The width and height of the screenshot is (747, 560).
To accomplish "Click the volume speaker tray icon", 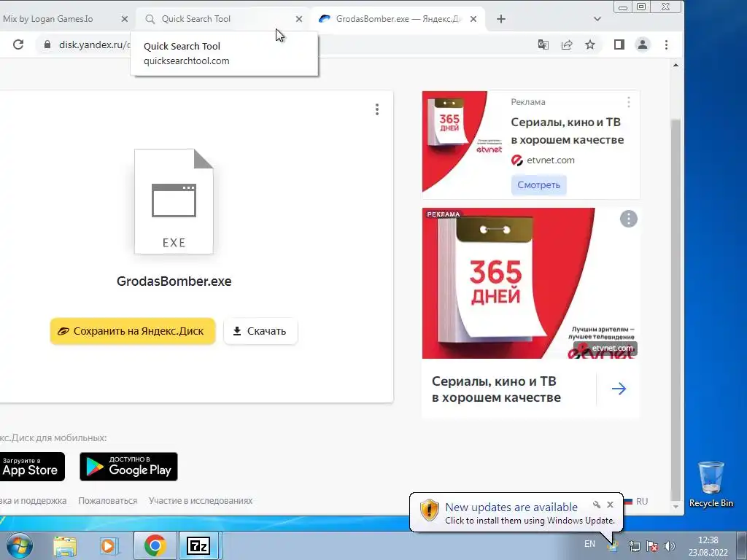I will click(670, 546).
